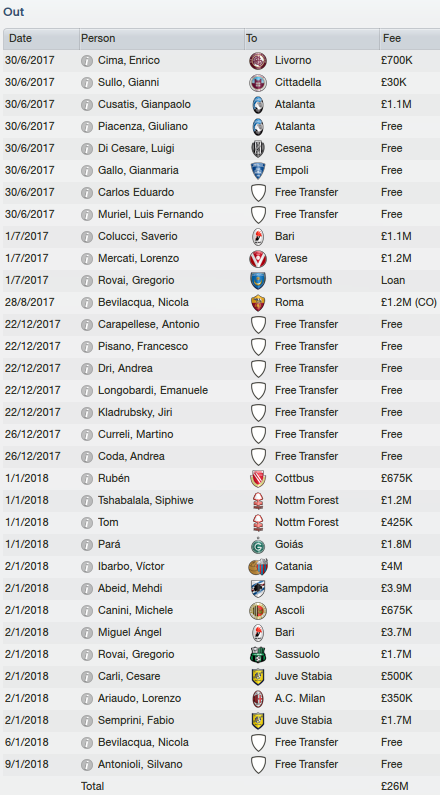Select the Portsmouth club badge

258,280
